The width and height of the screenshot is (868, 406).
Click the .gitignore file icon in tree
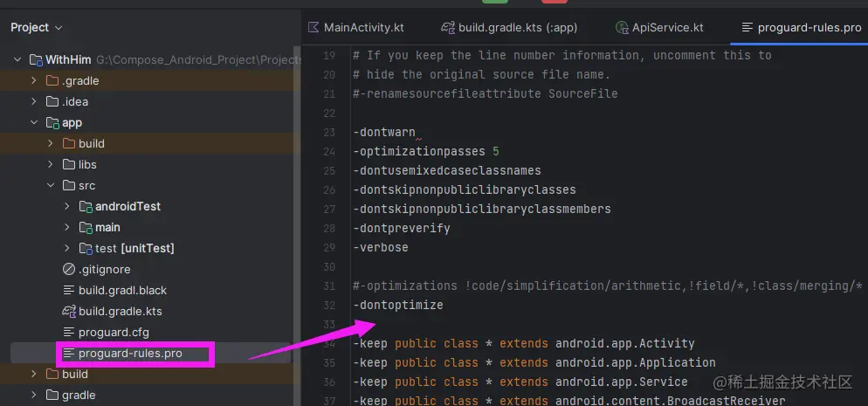(69, 269)
